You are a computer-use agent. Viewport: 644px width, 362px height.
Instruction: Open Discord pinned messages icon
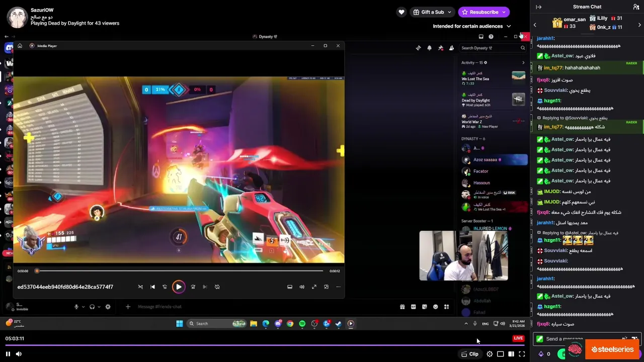click(440, 48)
